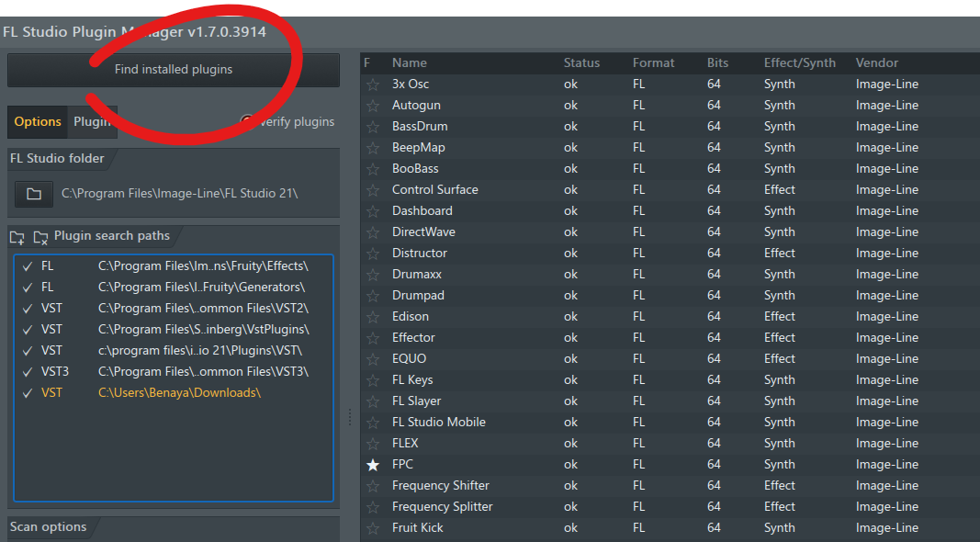
Task: Select the Fruit Kick plugin name
Action: tap(418, 527)
